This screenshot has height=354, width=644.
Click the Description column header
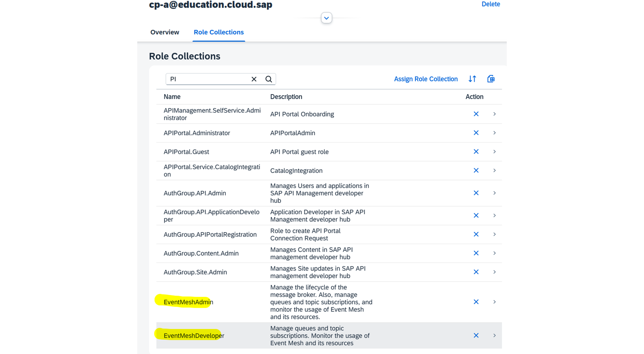(x=286, y=97)
